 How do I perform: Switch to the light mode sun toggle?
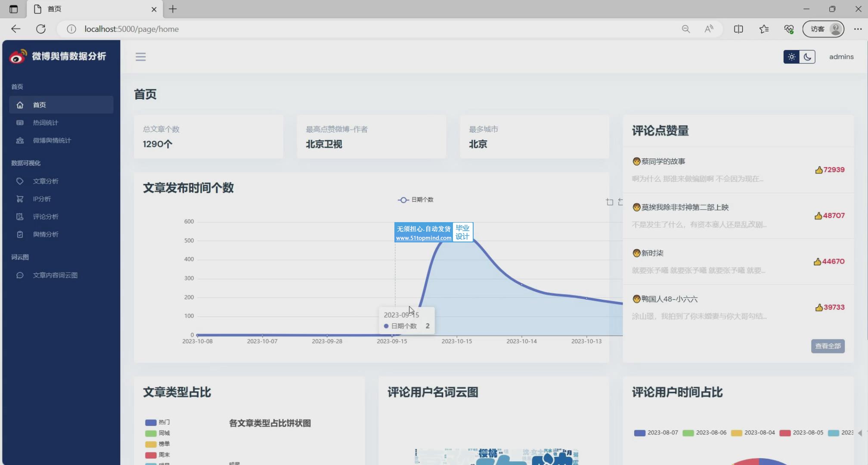pos(791,57)
